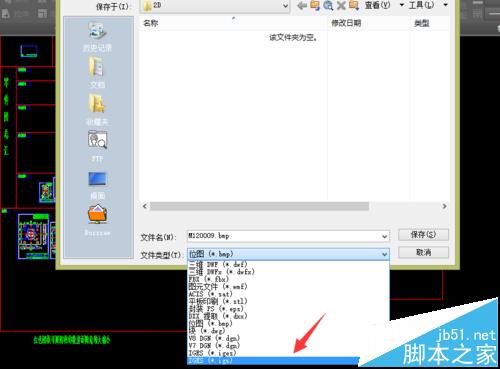Select 块 (*.dwg) file type
500x369 pixels.
tap(288, 331)
